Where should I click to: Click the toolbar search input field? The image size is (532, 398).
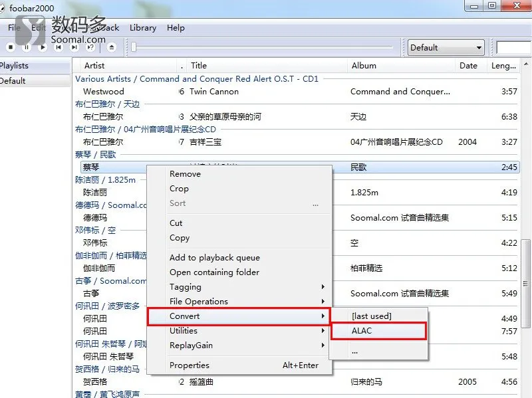pyautogui.click(x=513, y=47)
